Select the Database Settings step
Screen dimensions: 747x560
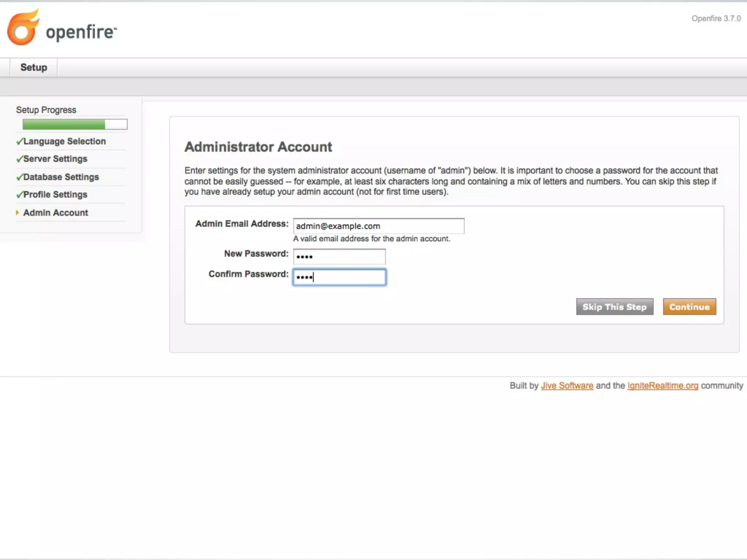pos(61,177)
